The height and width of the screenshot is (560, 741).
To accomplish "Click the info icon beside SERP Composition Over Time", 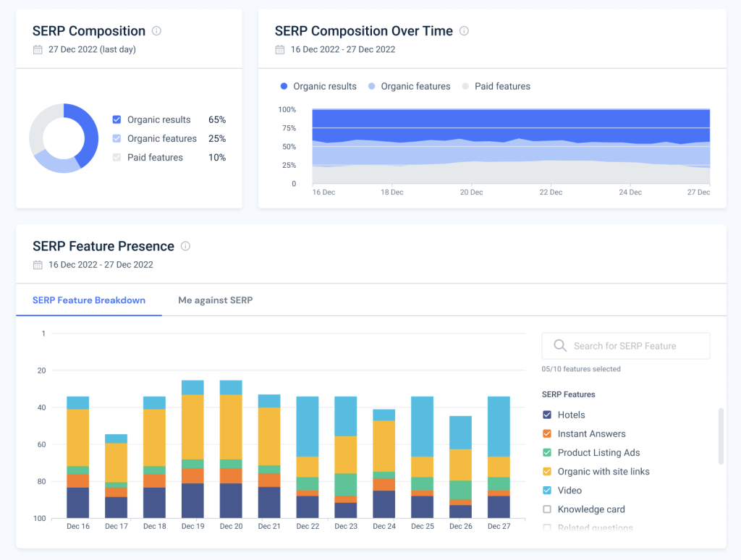I will (x=464, y=31).
